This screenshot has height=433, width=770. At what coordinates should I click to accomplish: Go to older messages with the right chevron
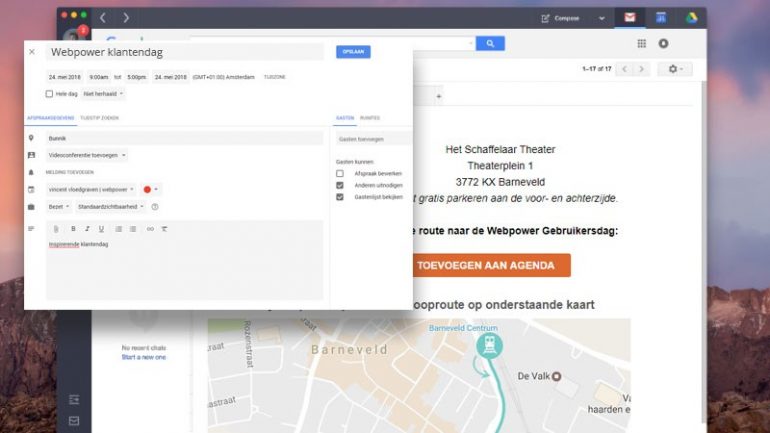pyautogui.click(x=641, y=69)
